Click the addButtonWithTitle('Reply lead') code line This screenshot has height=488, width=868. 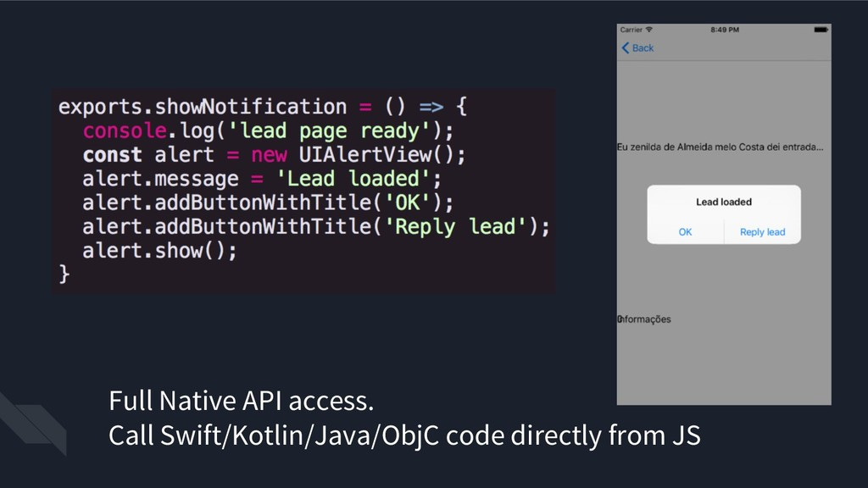pos(316,227)
